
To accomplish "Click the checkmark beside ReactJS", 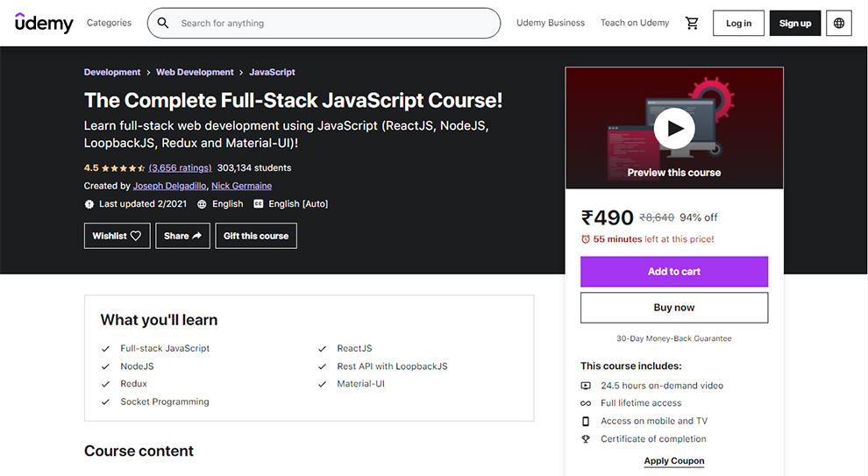I will click(x=322, y=349).
